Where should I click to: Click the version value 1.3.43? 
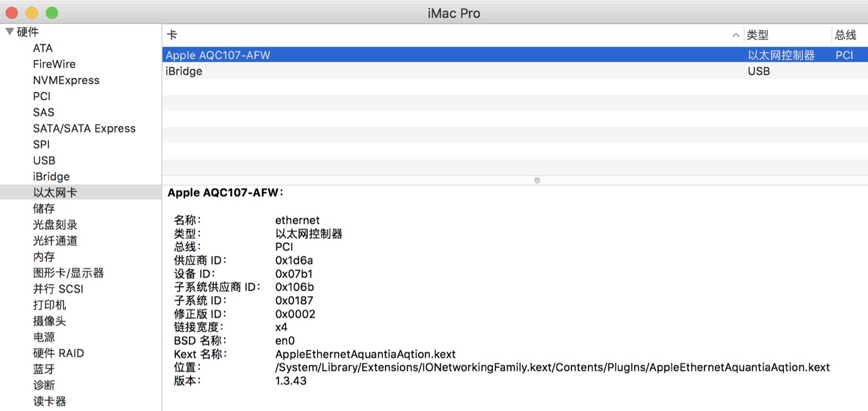click(x=291, y=381)
